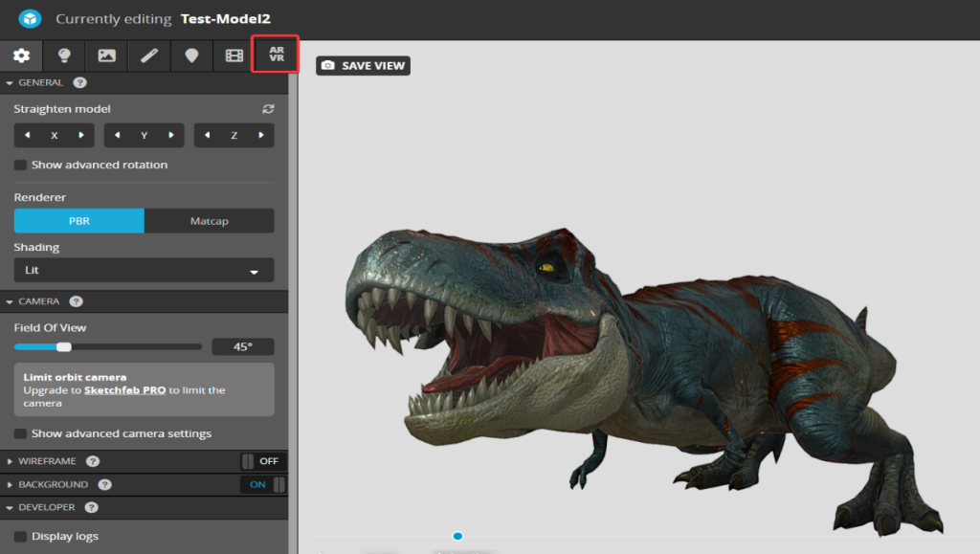Image resolution: width=980 pixels, height=554 pixels.
Task: Rotate model left on Z axis
Action: (x=208, y=135)
